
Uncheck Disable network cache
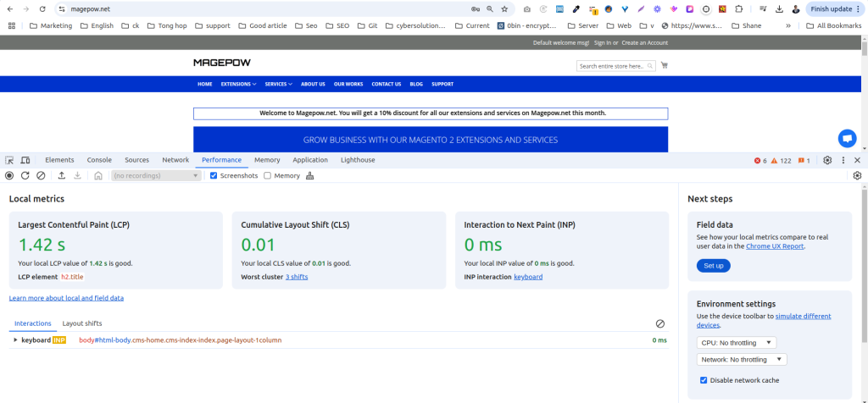pos(704,380)
